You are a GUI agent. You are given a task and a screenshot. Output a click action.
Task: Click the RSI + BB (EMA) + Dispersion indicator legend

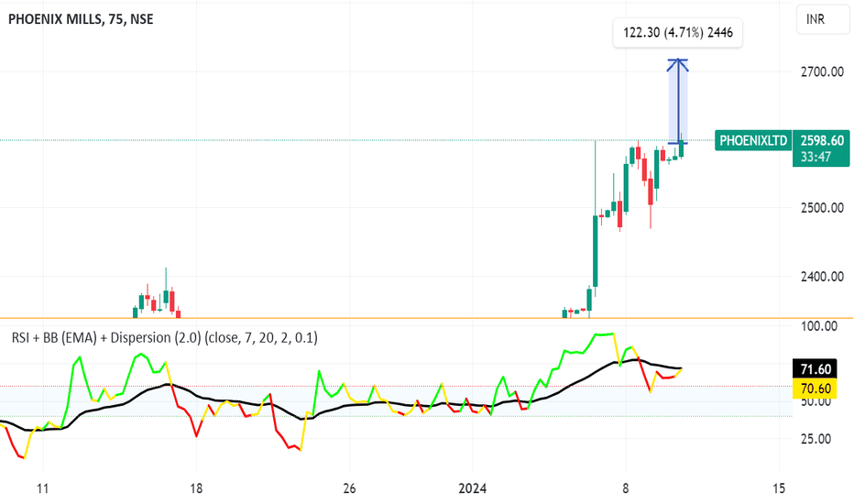coord(165,338)
